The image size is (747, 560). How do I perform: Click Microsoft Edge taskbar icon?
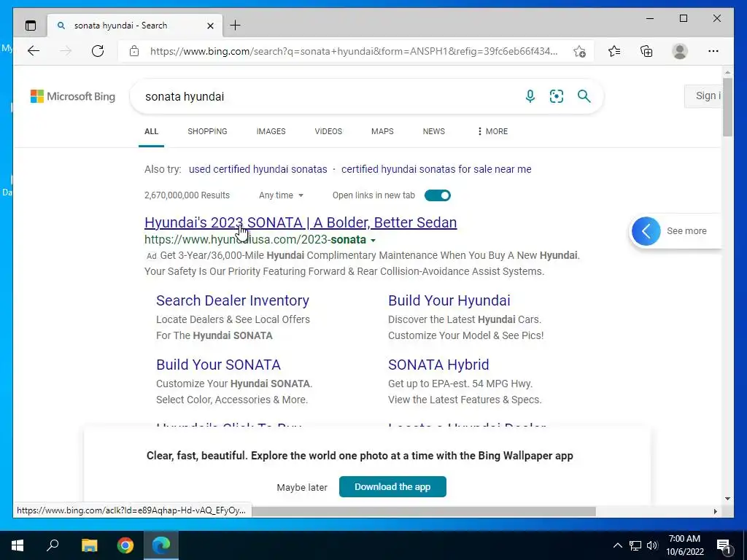click(x=161, y=545)
